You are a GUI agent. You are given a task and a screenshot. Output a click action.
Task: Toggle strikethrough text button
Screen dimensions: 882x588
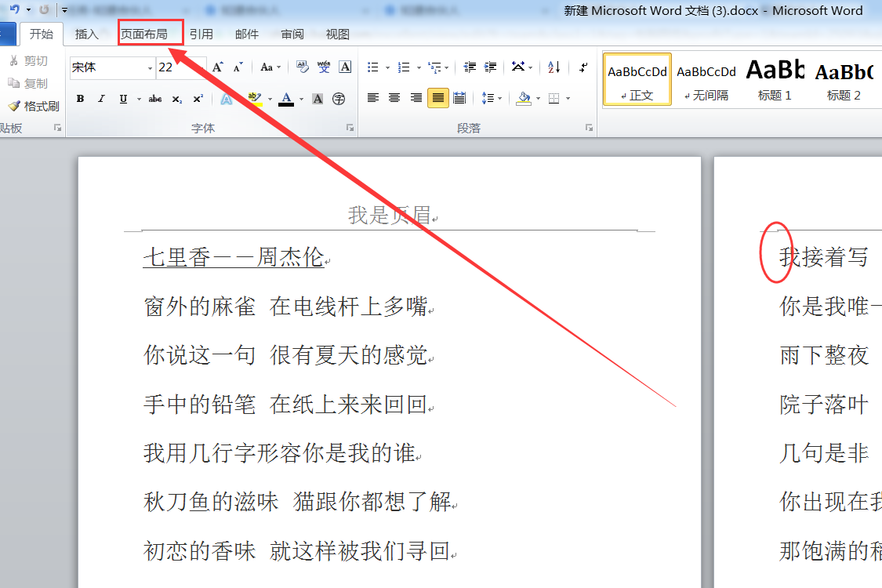point(155,99)
